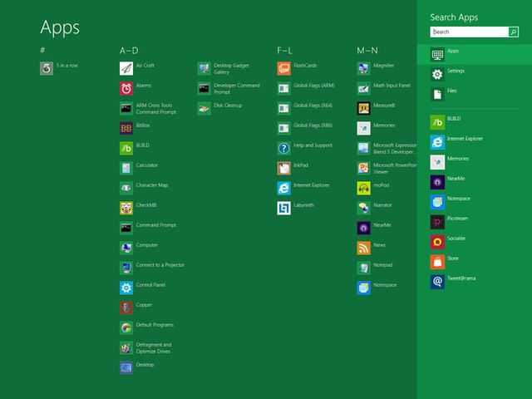Open the Desktop app icon

tap(126, 367)
